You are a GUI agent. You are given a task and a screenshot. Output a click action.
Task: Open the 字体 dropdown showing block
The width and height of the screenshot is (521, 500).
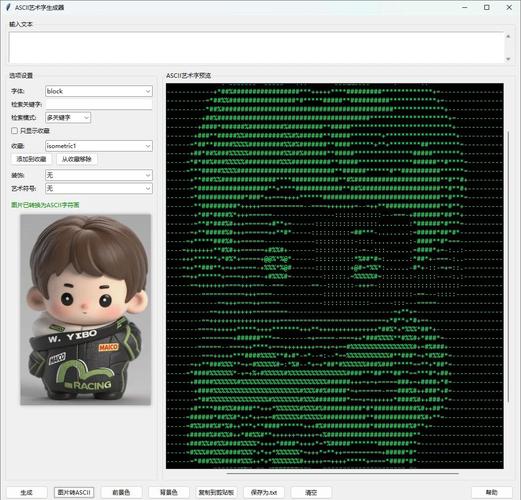pyautogui.click(x=99, y=91)
